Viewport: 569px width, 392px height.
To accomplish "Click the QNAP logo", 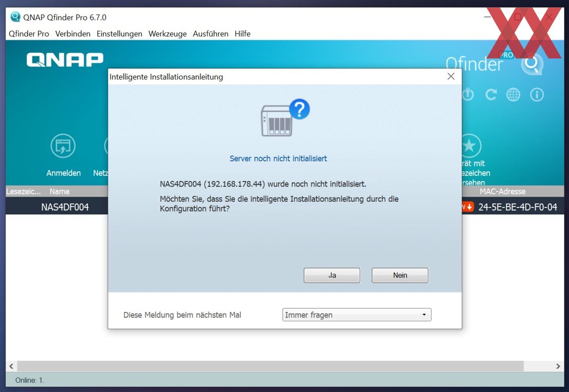I will click(x=65, y=60).
